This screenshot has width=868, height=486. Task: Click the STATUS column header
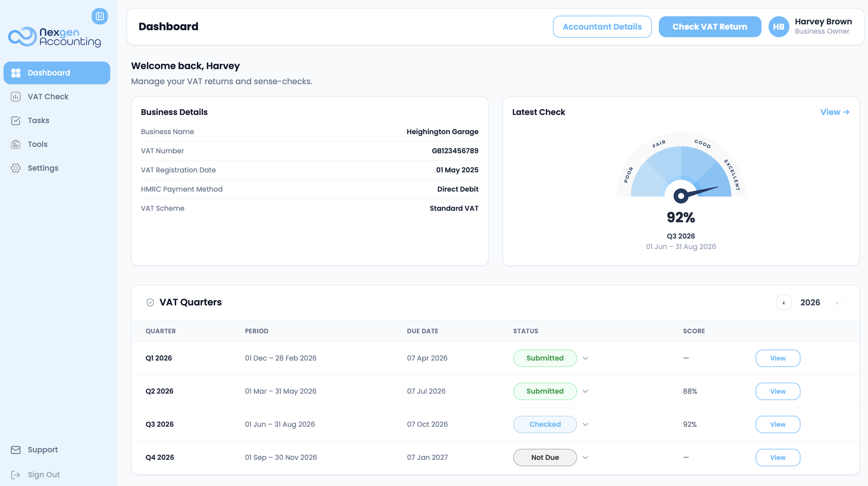525,331
